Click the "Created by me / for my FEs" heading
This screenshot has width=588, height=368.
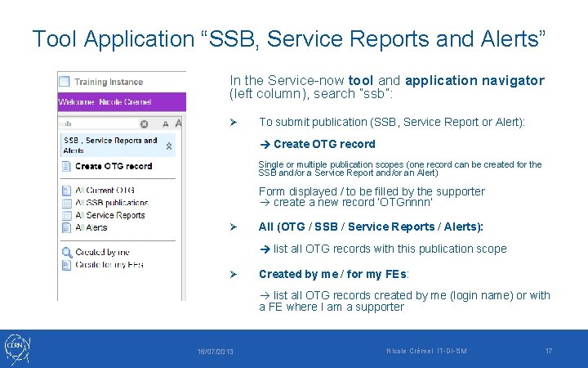(x=333, y=275)
